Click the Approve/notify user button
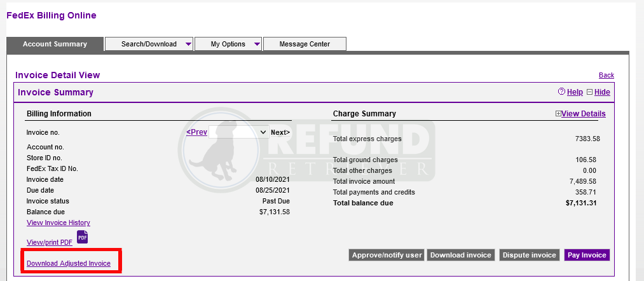 coord(387,255)
